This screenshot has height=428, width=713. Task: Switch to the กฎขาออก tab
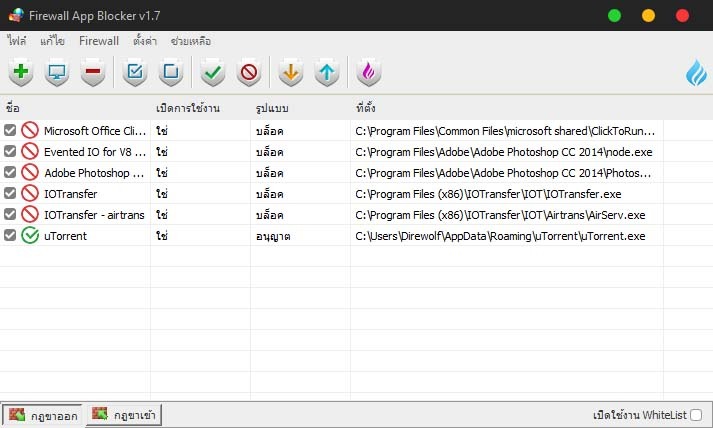pyautogui.click(x=43, y=415)
